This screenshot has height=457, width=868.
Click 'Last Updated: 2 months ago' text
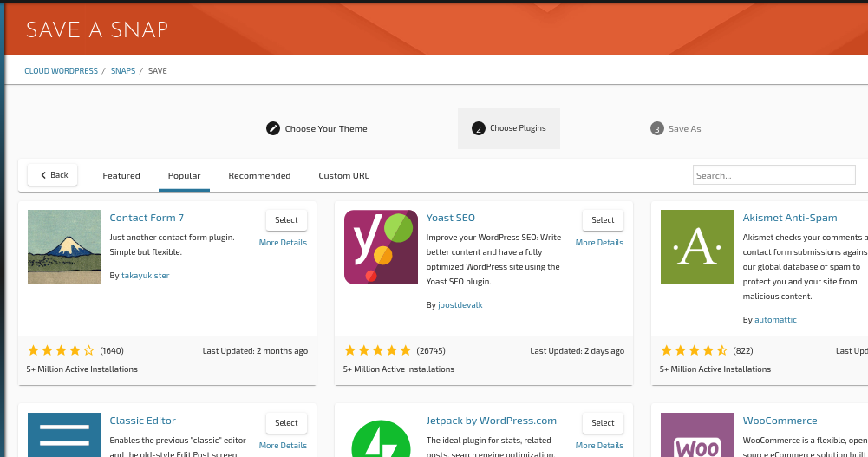point(255,351)
